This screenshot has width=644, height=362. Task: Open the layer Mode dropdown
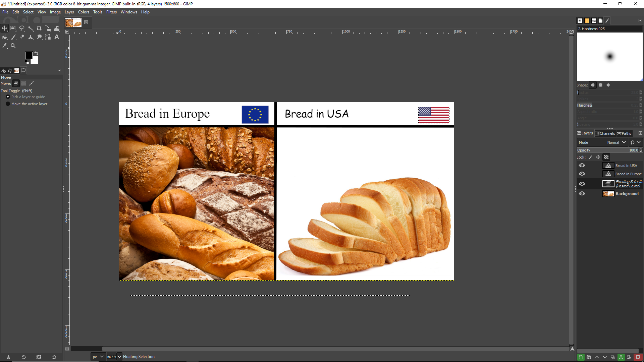[x=602, y=142]
